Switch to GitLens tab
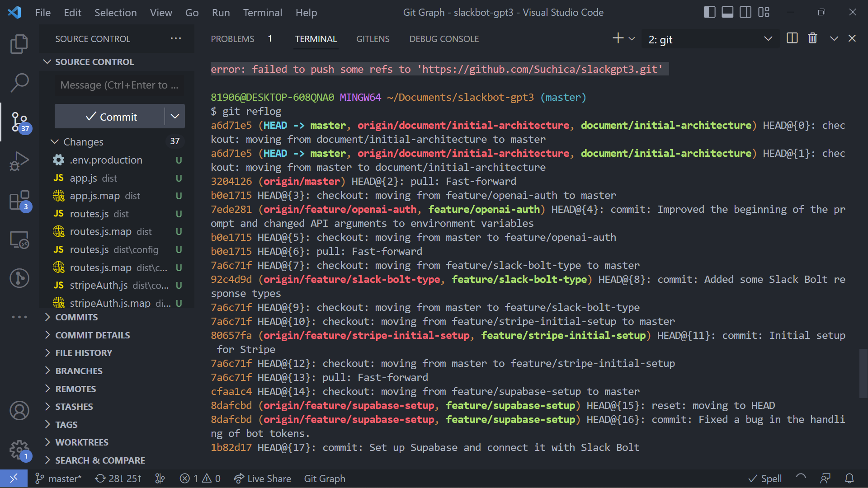 coord(373,39)
